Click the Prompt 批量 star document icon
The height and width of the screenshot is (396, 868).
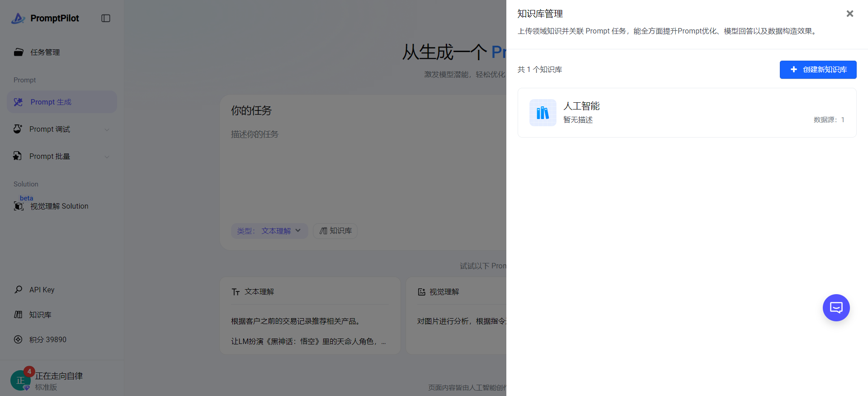pyautogui.click(x=18, y=156)
